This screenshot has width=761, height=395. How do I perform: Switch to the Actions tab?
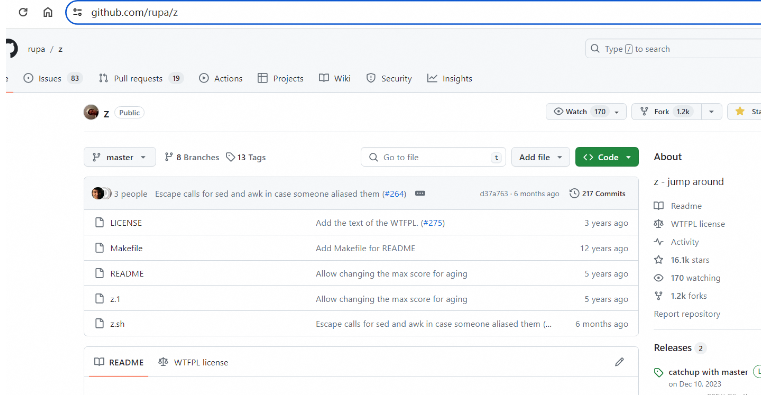[221, 78]
